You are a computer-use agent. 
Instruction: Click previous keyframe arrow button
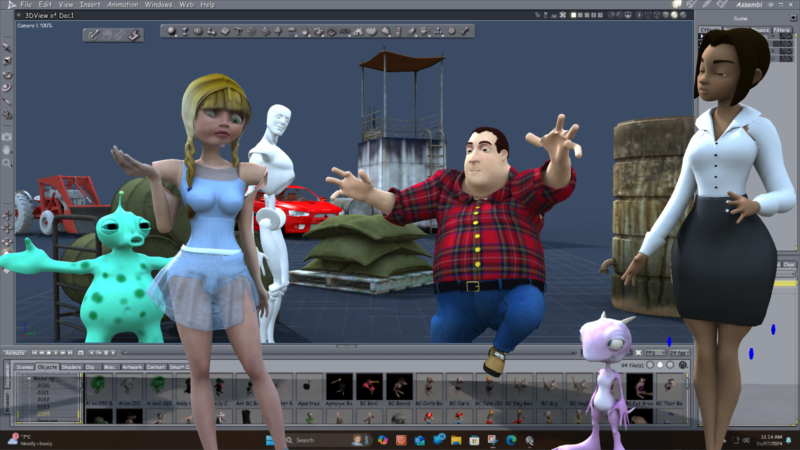[x=92, y=353]
